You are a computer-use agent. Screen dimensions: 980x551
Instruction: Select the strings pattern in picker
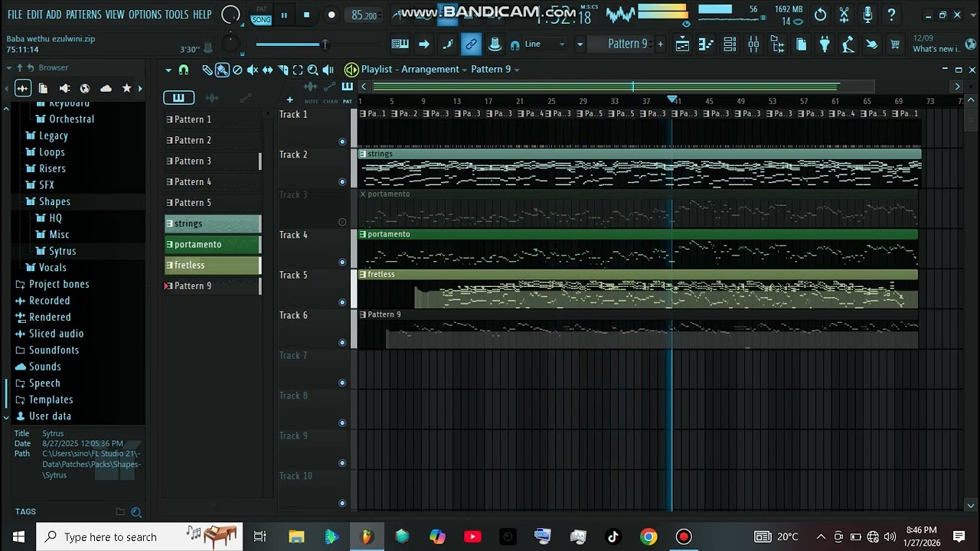[x=213, y=223]
